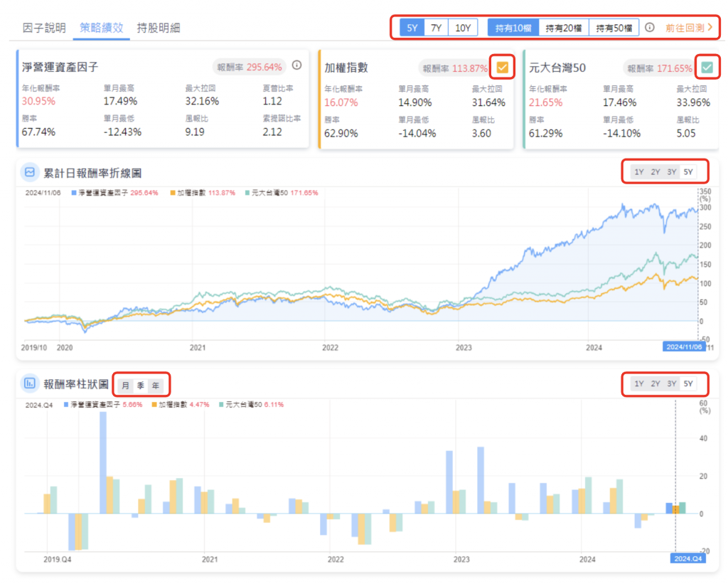
Task: Click the blue 淨營運資產因子 legend marker in line chart
Action: pos(73,193)
